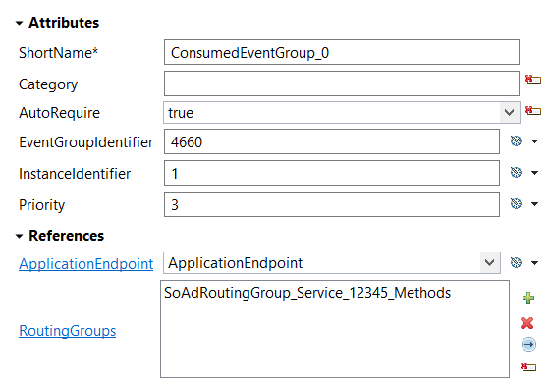The width and height of the screenshot is (550, 392).
Task: Edit the ShortName field ConsumedEventGroup_0
Action: pos(342,52)
